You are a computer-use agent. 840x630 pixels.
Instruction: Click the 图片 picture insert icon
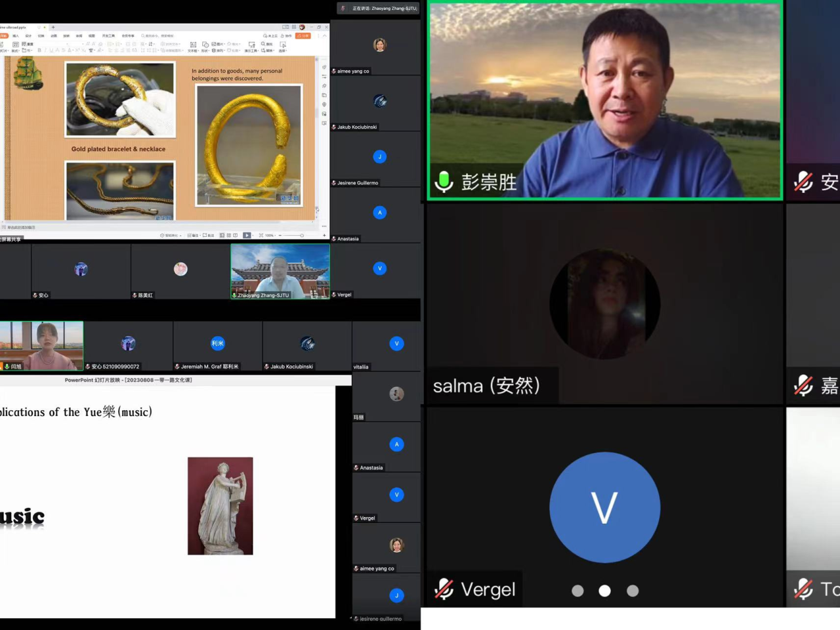pyautogui.click(x=219, y=44)
